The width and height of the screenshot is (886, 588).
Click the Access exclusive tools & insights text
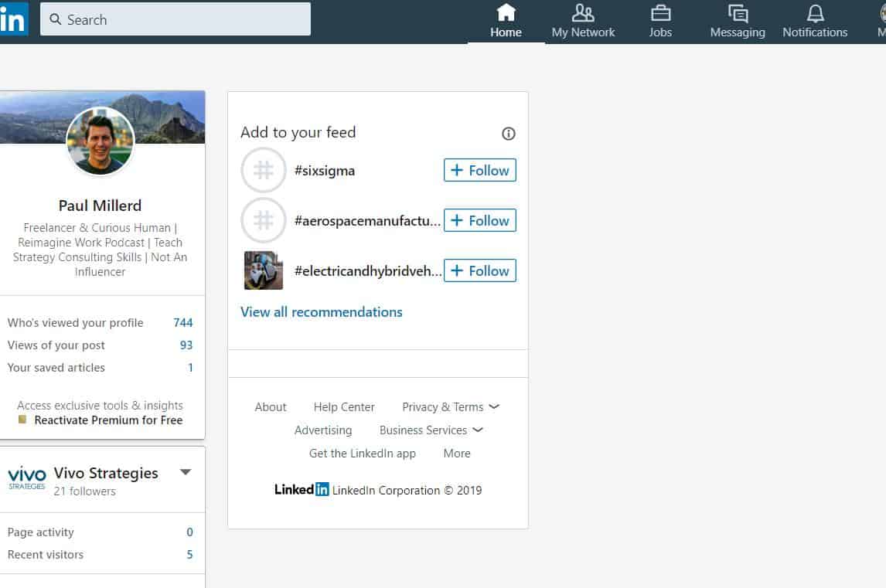click(x=100, y=406)
